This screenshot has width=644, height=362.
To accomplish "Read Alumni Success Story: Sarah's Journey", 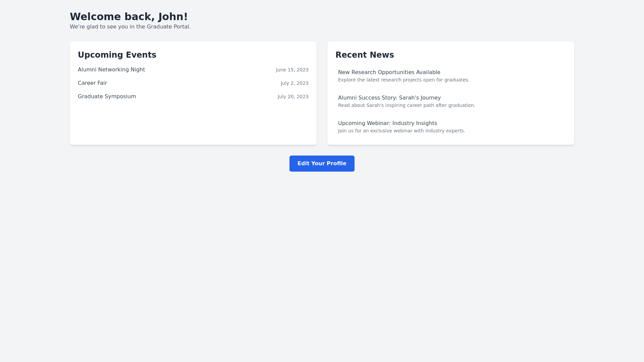I will (x=389, y=98).
